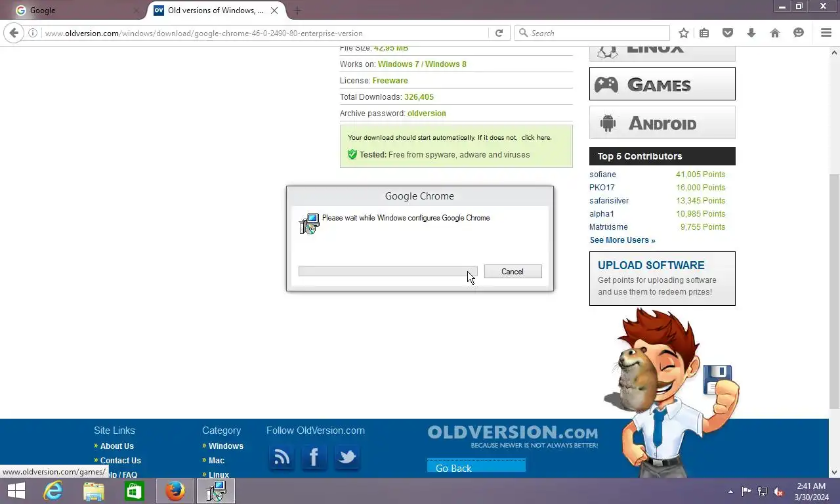Click the OLDVERSION.com footer logo

513,436
